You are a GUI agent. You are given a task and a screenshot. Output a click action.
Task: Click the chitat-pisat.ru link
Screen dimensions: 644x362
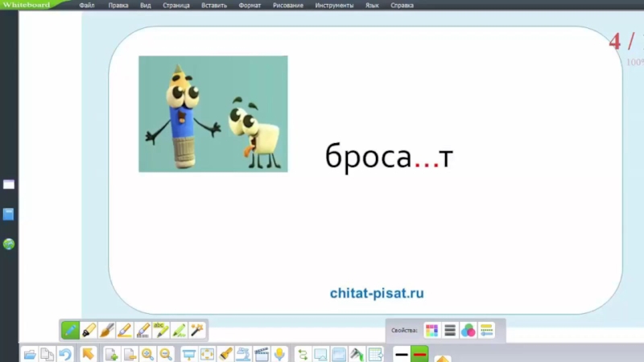click(x=377, y=294)
